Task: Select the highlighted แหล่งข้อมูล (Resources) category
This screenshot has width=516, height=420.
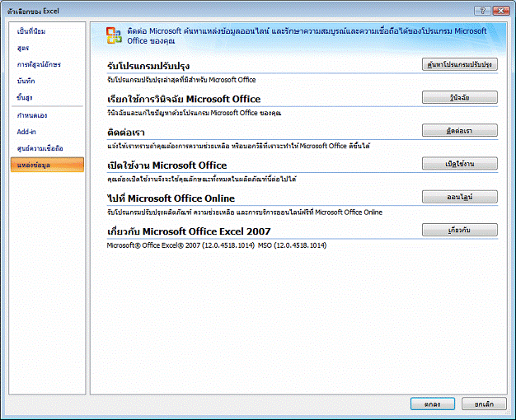Action: pos(47,165)
